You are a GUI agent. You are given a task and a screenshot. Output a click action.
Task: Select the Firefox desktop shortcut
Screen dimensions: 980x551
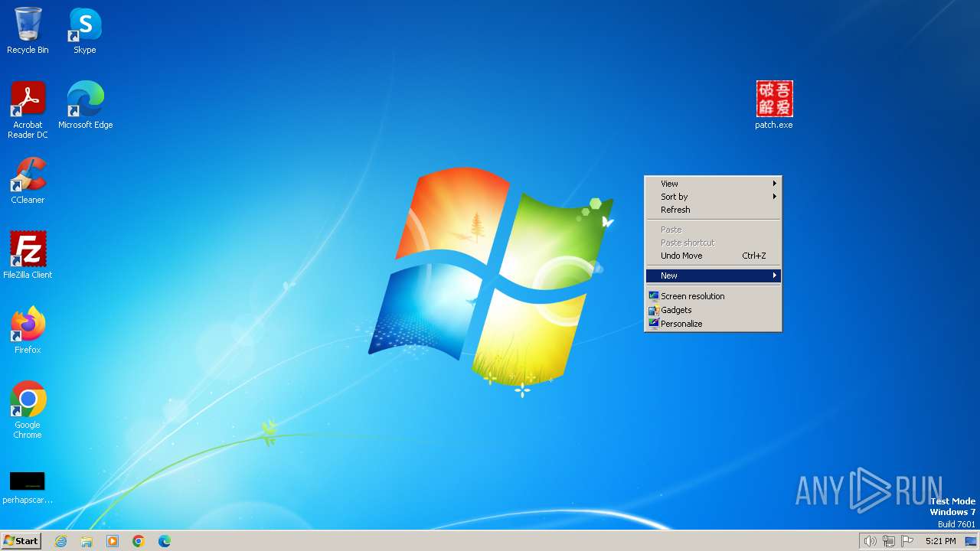(x=28, y=331)
